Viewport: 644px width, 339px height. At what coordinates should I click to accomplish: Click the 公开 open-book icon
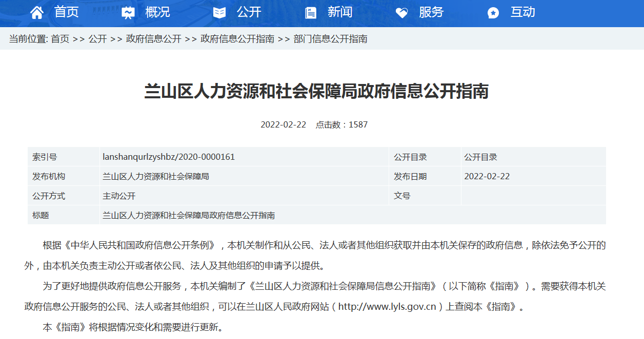[219, 13]
